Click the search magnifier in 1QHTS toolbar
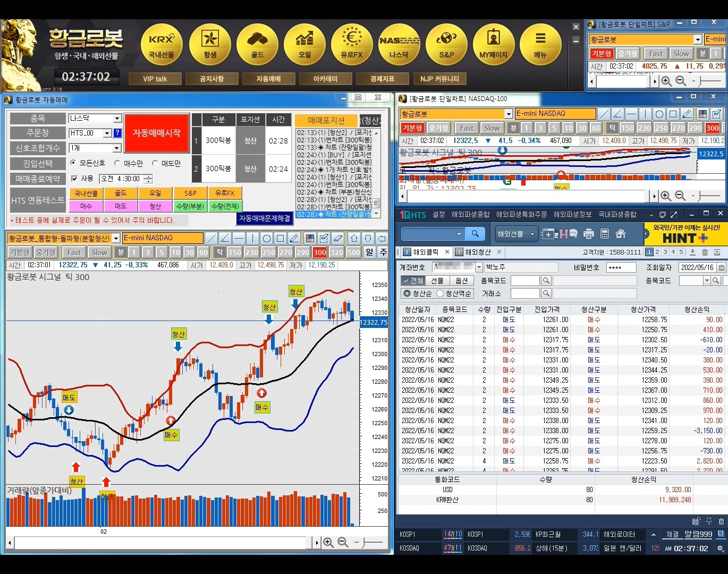This screenshot has height=574, width=728. tap(475, 234)
